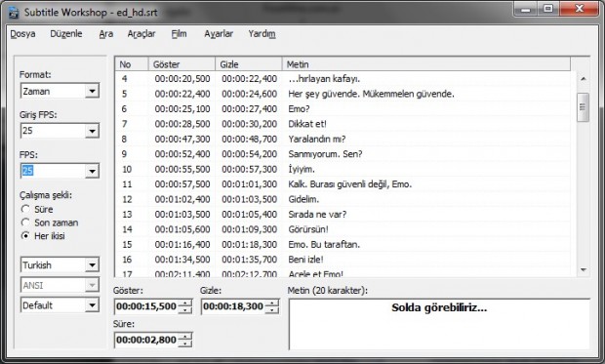The height and width of the screenshot is (364, 605).
Task: Expand the Giriş FPS dropdown
Action: click(92, 131)
